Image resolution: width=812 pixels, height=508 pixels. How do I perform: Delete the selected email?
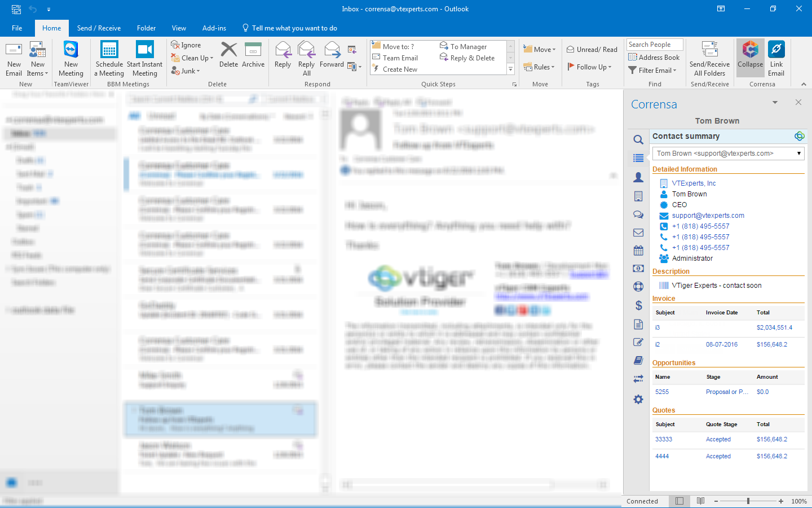coord(228,55)
